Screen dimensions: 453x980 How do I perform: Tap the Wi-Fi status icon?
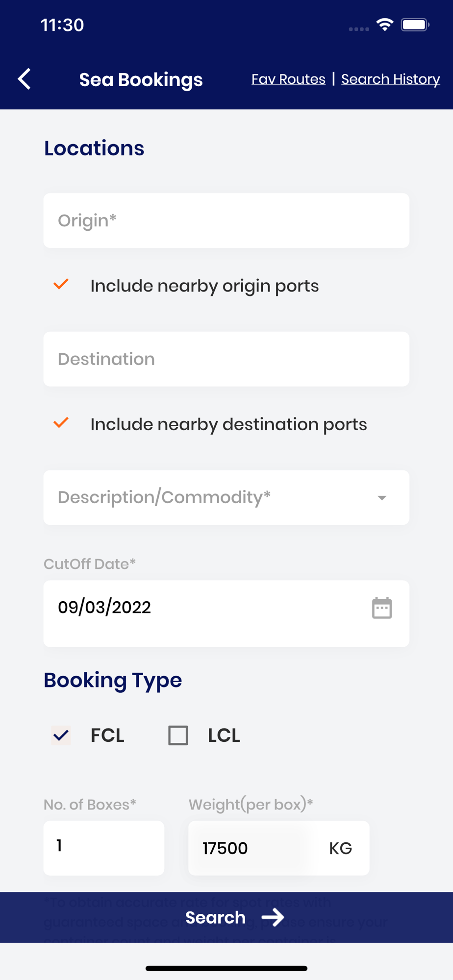point(385,24)
